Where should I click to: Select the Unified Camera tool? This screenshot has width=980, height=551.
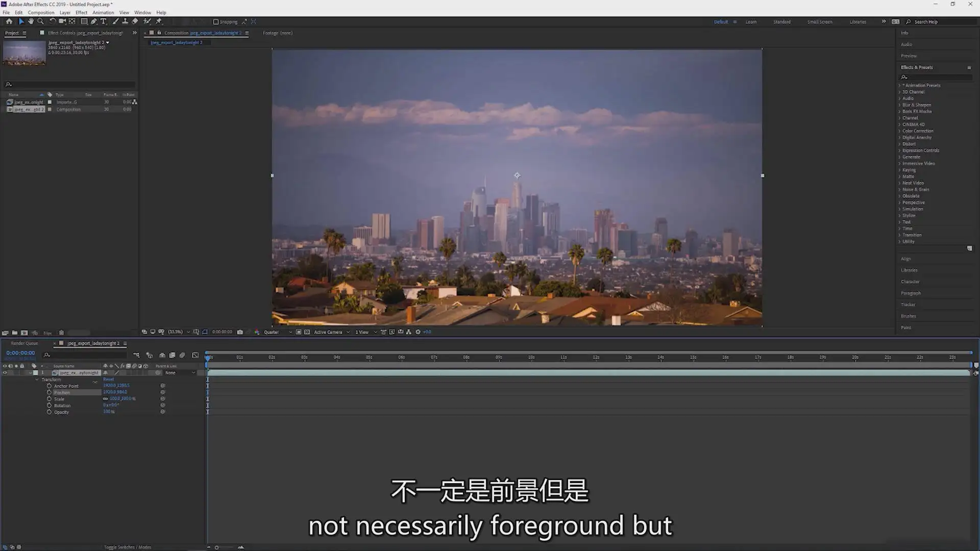62,21
